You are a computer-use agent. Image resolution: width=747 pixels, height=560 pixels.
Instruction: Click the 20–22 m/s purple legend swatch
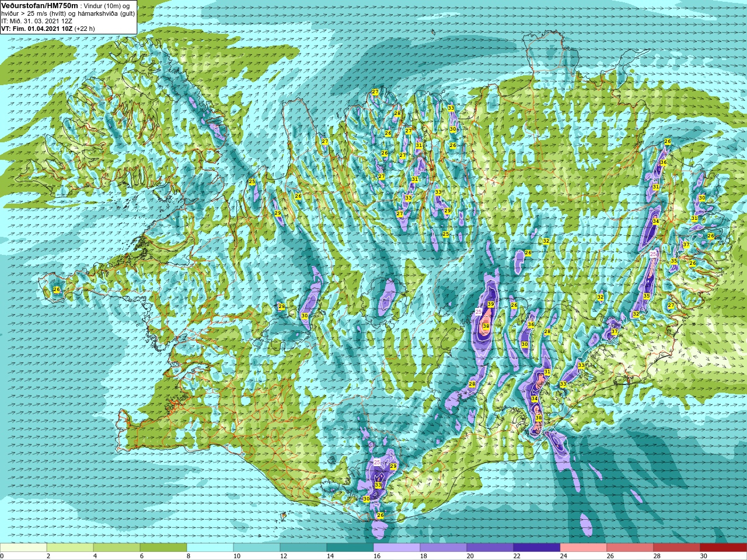(x=490, y=548)
